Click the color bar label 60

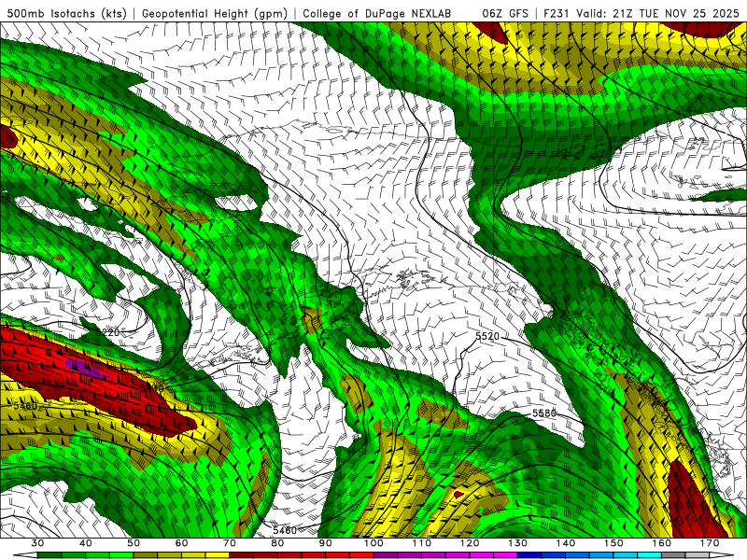tap(181, 543)
